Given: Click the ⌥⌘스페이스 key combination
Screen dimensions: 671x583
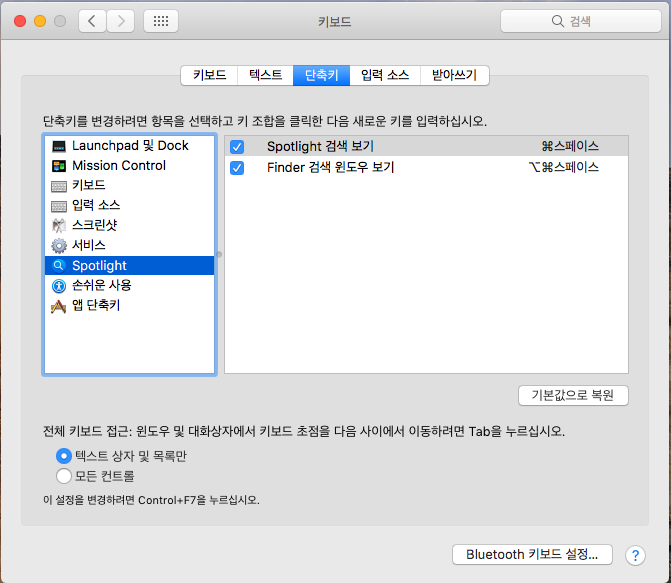Looking at the screenshot, I should tap(564, 167).
